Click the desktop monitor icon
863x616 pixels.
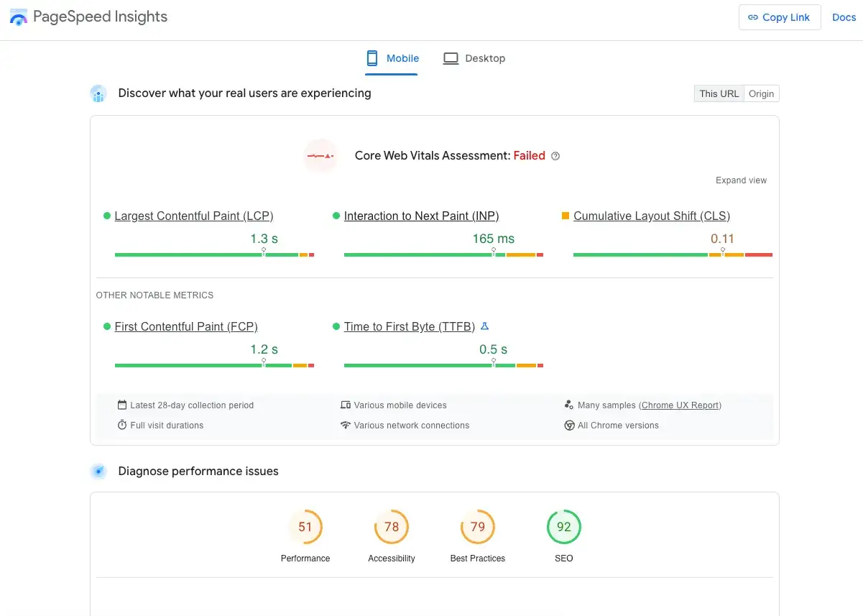(x=451, y=58)
